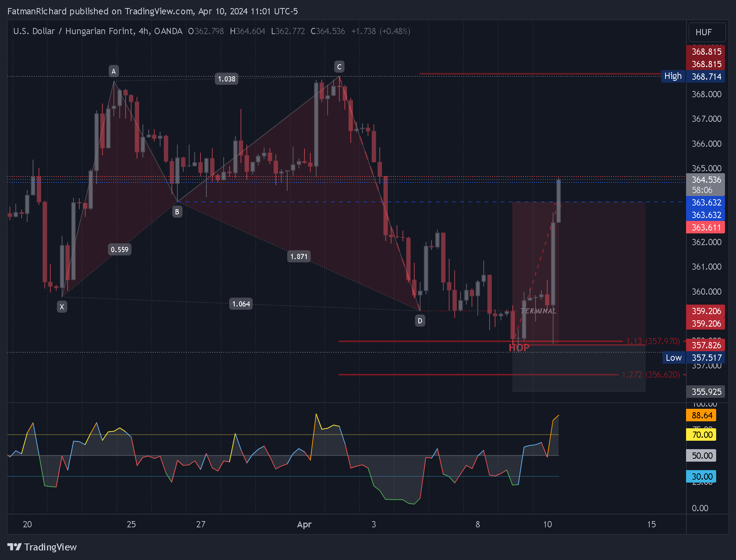
Task: Click the RSI 50.00 level label
Action: 701,456
